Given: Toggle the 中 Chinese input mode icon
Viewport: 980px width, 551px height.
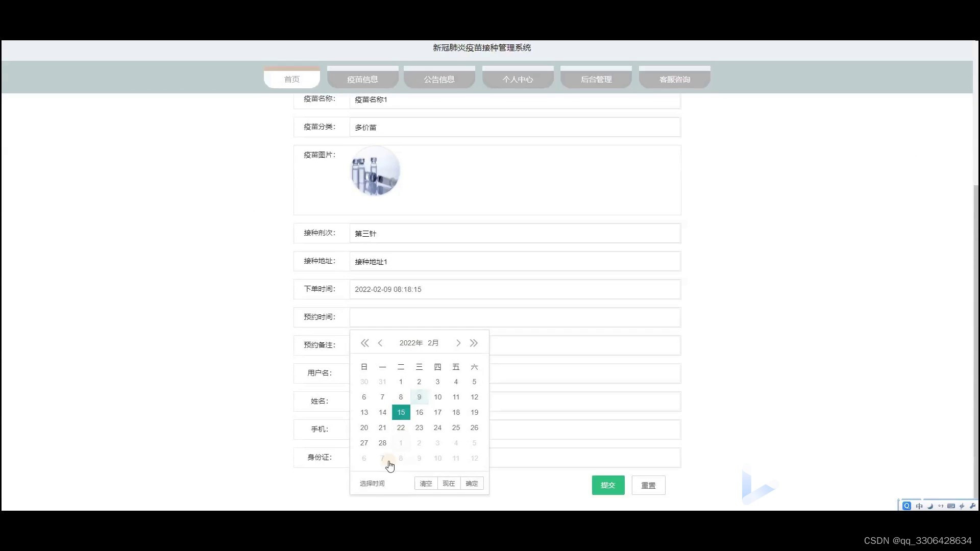Looking at the screenshot, I should [919, 506].
